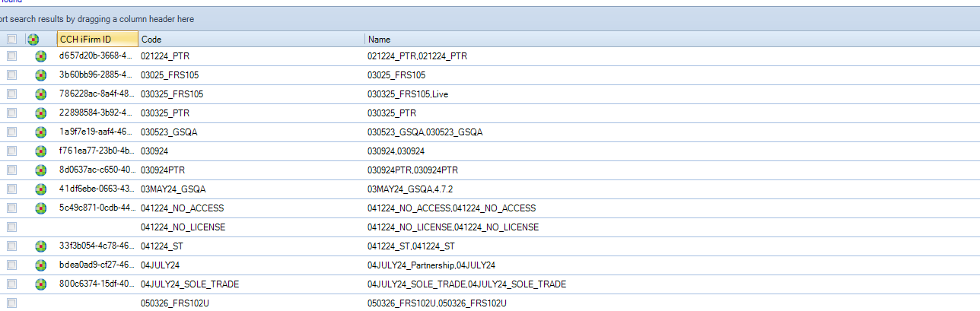The image size is (980, 311).
Task: Select iFirm ID 41df6ebe-0663-43... cell
Action: coord(97,189)
